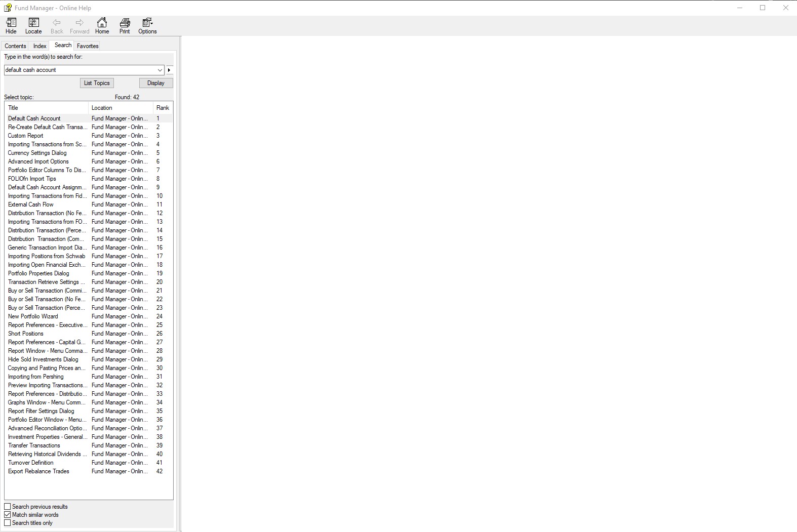This screenshot has width=797, height=532.
Task: Click the search text input field
Action: [80, 70]
